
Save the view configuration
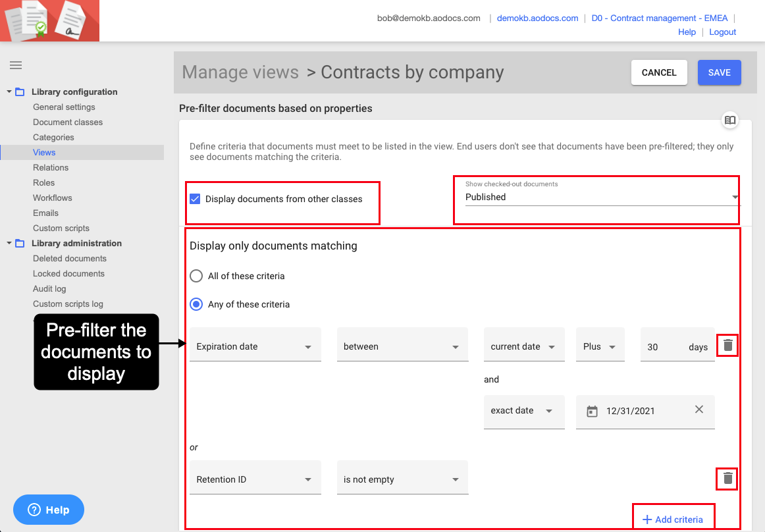(719, 73)
